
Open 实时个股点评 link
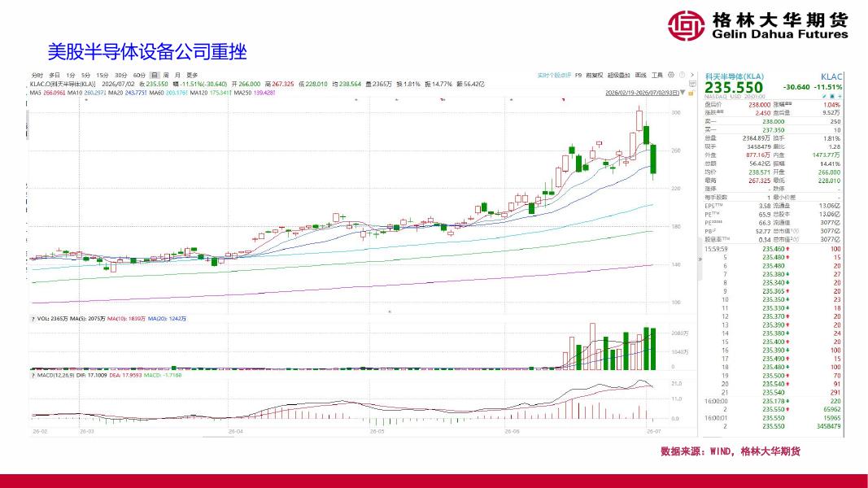tap(554, 76)
